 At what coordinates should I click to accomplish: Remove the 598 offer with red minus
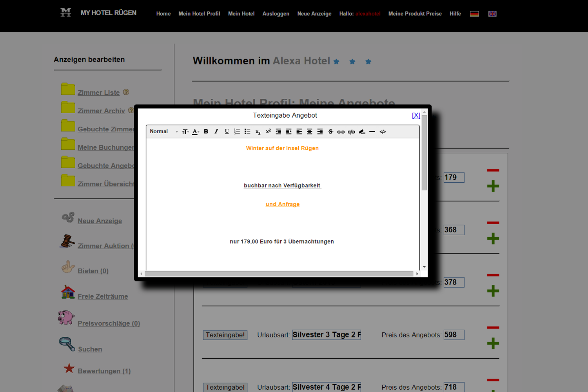[493, 327]
